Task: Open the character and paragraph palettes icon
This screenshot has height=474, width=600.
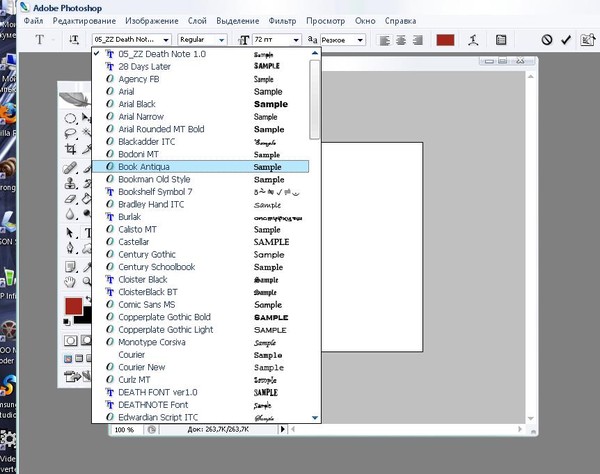Action: coord(501,40)
